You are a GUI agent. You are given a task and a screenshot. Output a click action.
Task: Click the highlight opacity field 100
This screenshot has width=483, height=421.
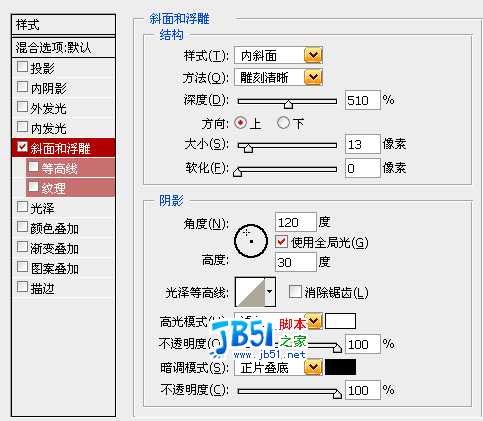(x=363, y=344)
